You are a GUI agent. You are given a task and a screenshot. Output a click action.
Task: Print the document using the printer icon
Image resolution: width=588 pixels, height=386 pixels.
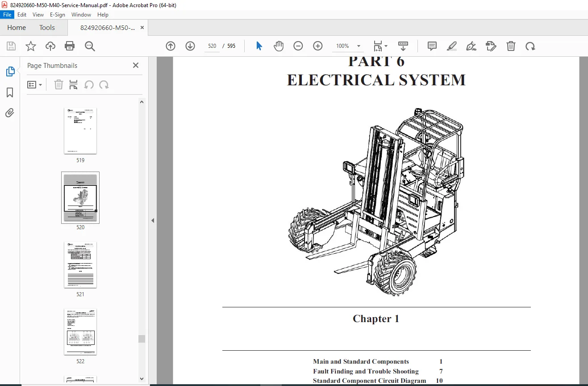click(70, 46)
